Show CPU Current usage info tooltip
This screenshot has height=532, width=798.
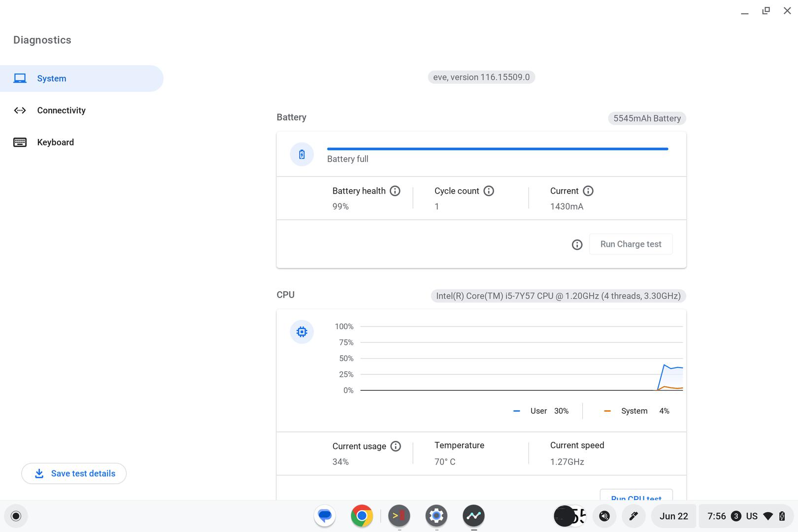tap(396, 446)
